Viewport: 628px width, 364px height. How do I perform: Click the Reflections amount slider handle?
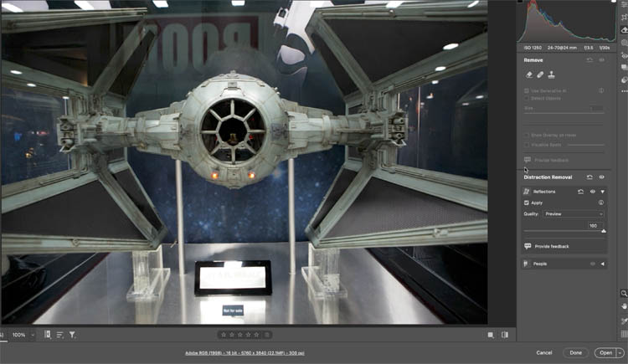(603, 231)
